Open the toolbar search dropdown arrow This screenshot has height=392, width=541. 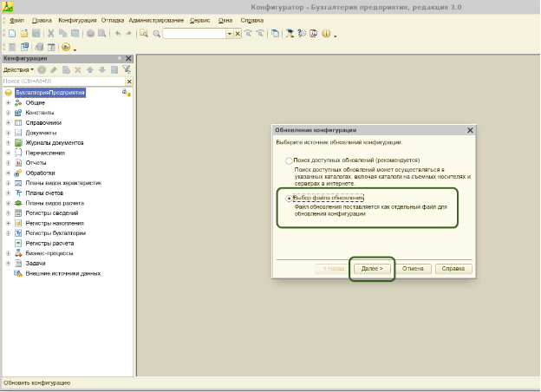click(230, 34)
